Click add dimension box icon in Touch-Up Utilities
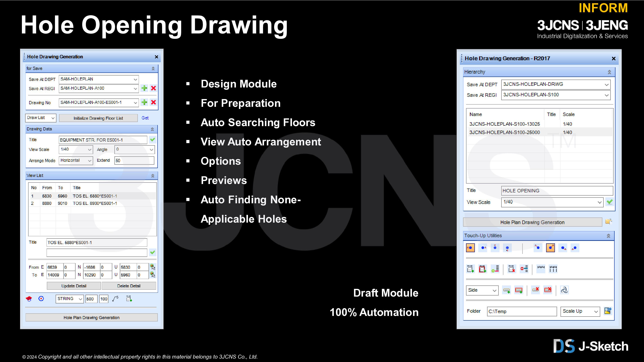644x362 pixels. click(471, 269)
